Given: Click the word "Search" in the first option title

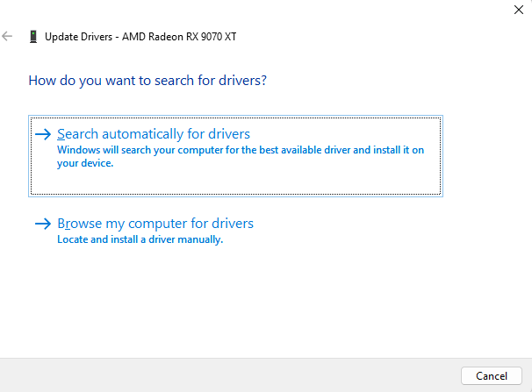Looking at the screenshot, I should coord(77,134).
